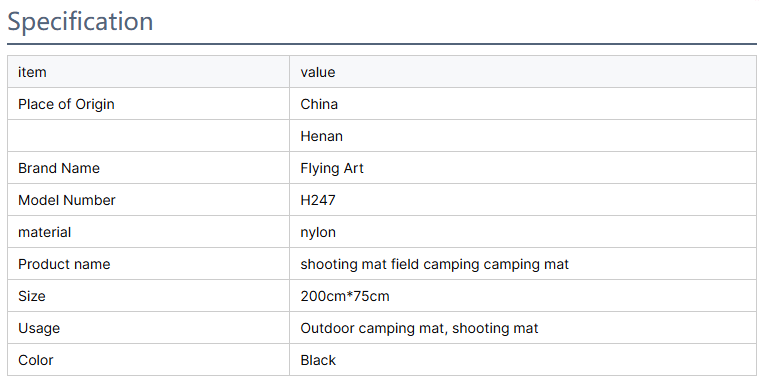This screenshot has height=385, width=765.
Task: Click the Usage label cell
Action: pos(148,328)
